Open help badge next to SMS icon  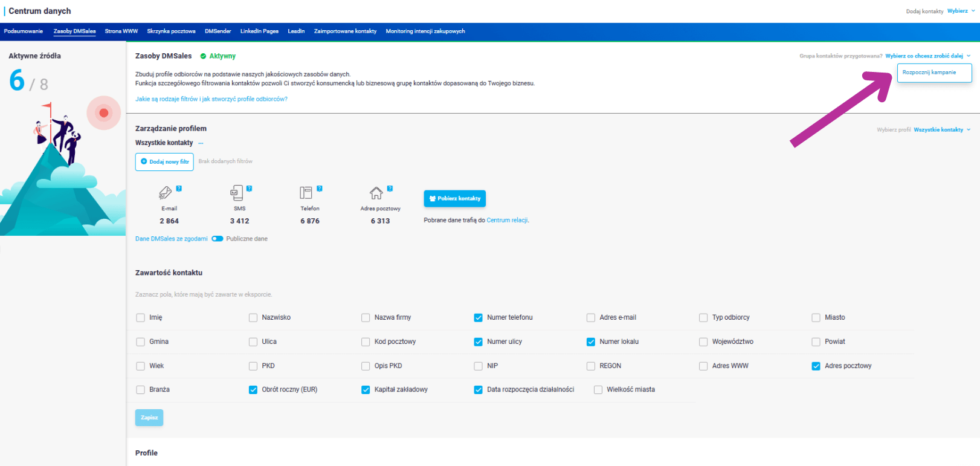coord(249,189)
